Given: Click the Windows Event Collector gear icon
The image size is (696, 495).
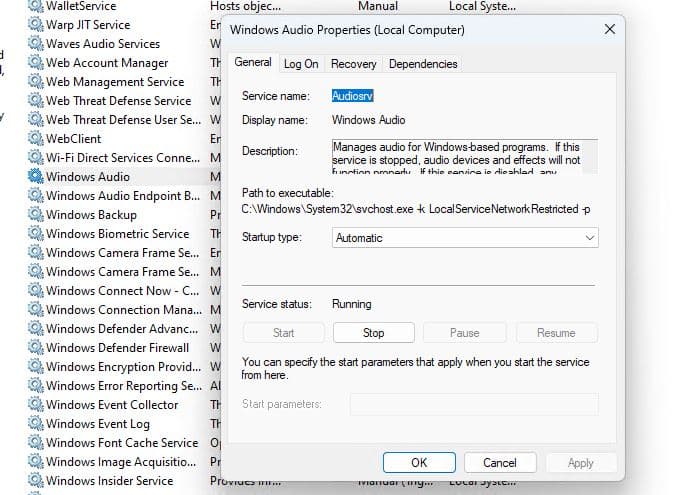Looking at the screenshot, I should pos(36,404).
